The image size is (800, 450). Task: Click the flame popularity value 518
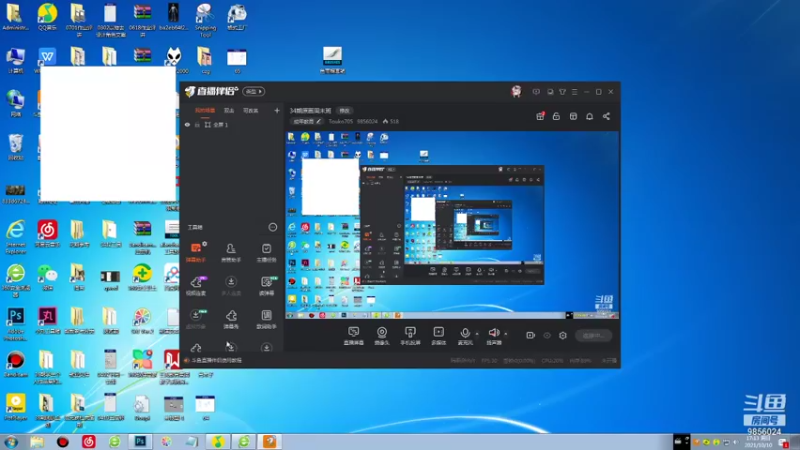coord(391,121)
